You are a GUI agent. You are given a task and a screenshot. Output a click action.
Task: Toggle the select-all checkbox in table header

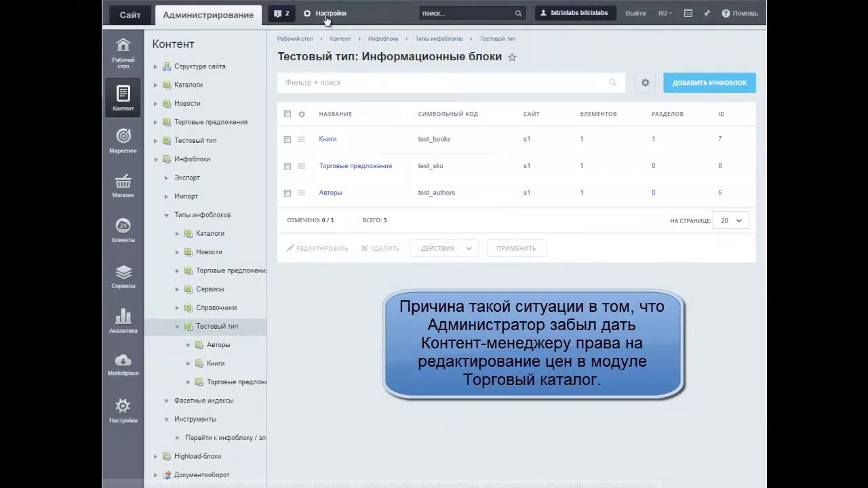coord(288,114)
